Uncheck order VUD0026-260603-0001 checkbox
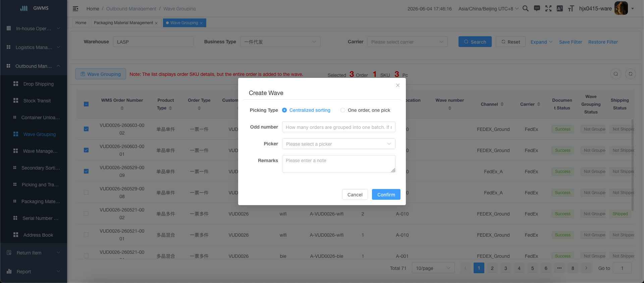 click(x=86, y=150)
